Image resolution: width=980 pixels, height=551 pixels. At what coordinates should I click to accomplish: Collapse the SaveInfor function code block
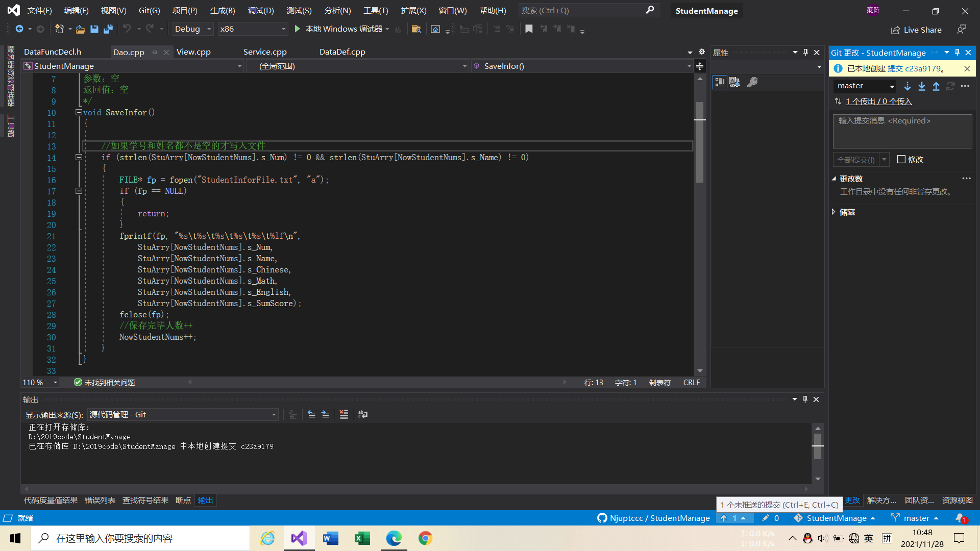[x=79, y=112]
